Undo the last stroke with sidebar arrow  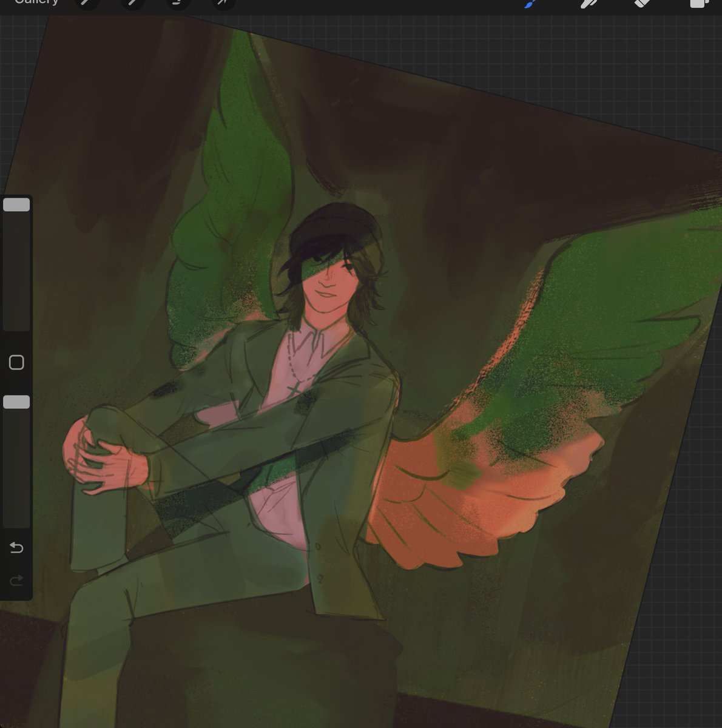tap(16, 548)
